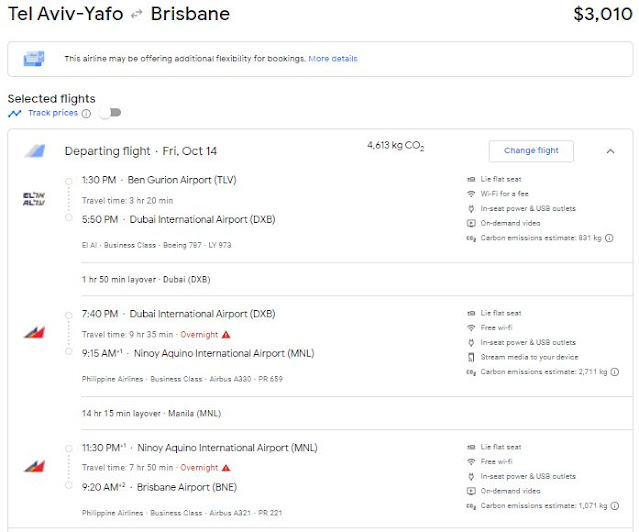The image size is (639, 532).
Task: Click info icon beside 1,071 kg emissions
Action: [610, 506]
